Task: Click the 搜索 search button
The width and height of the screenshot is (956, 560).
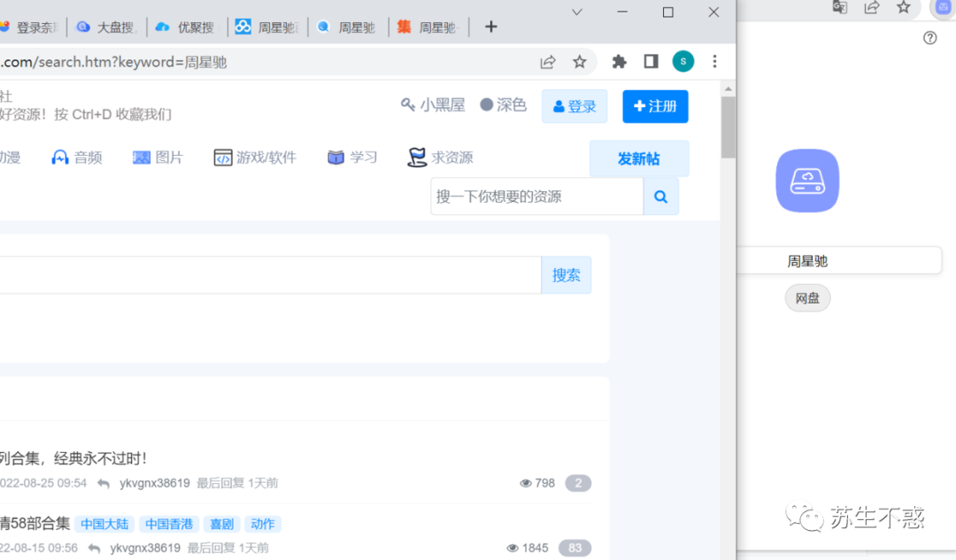Action: pyautogui.click(x=567, y=275)
